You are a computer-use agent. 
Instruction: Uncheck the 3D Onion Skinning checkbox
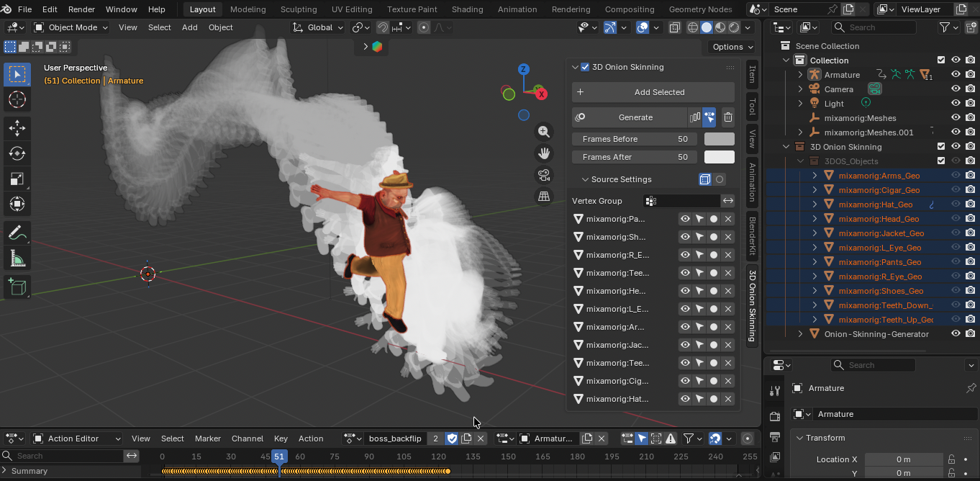[585, 67]
